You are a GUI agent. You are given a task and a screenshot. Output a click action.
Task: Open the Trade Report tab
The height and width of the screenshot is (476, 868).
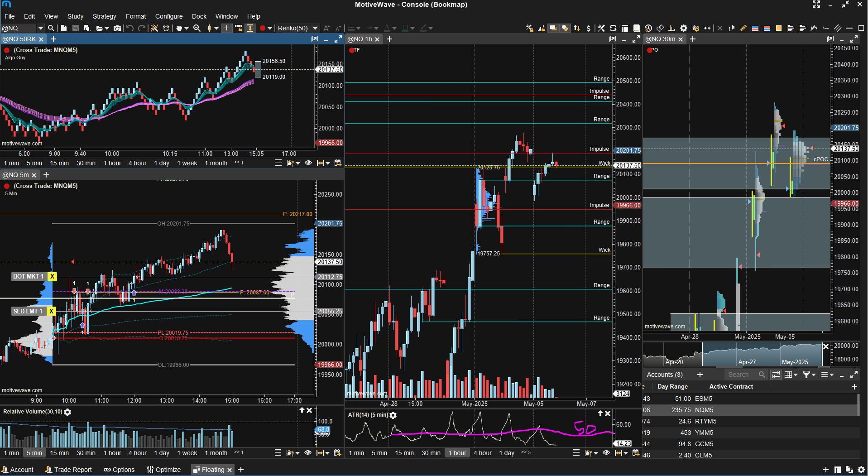tap(69, 470)
